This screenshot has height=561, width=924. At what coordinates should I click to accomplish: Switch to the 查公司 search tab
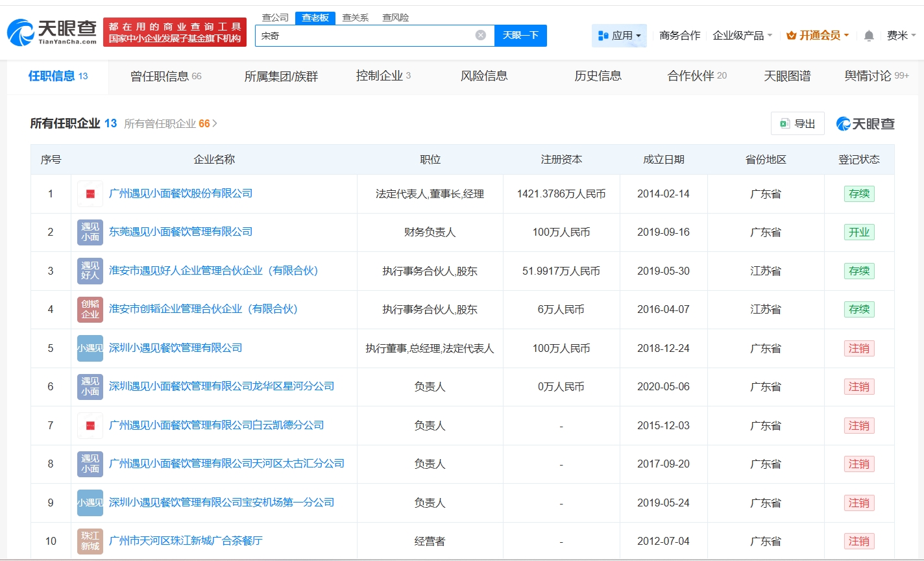(275, 18)
